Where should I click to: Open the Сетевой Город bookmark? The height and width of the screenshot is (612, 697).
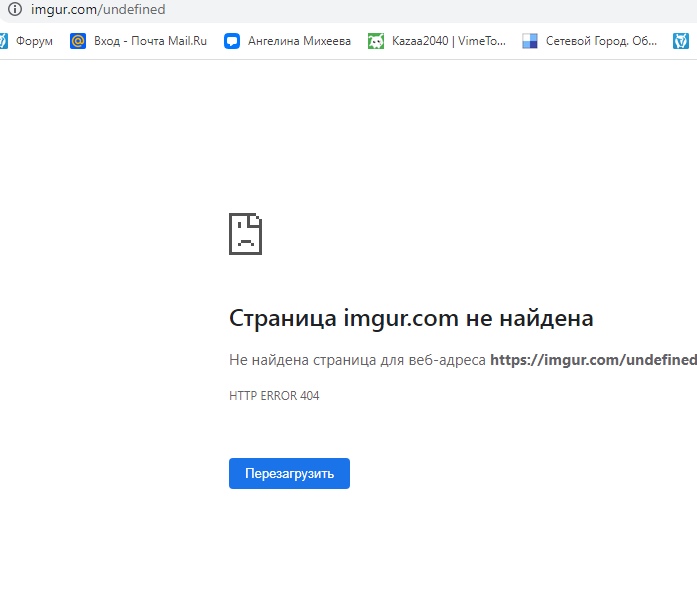point(601,41)
